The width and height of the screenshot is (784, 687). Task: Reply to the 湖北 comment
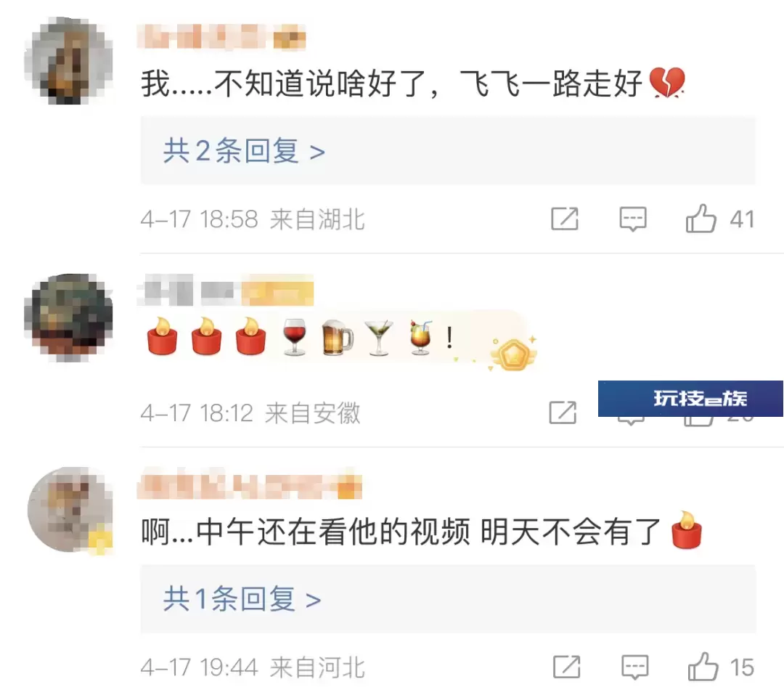(632, 219)
